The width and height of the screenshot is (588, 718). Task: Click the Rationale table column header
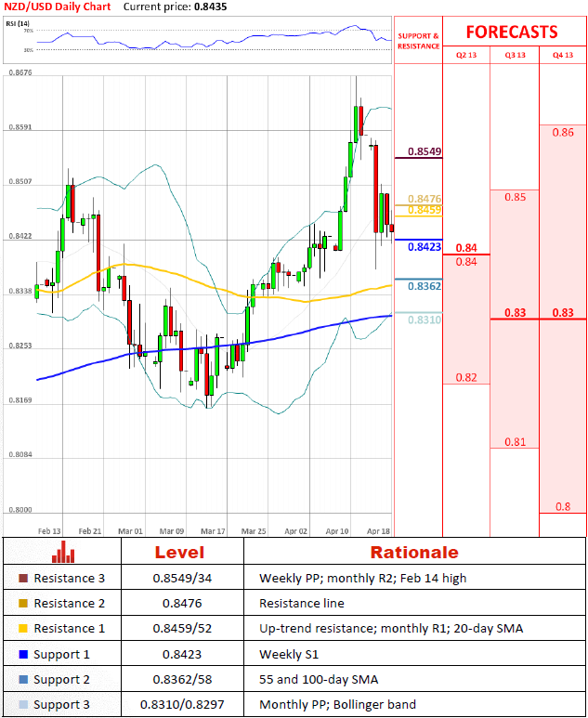pyautogui.click(x=414, y=553)
